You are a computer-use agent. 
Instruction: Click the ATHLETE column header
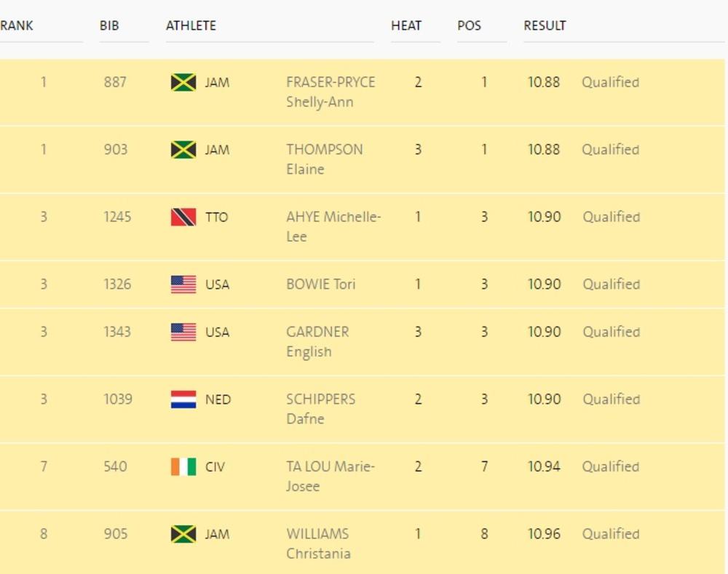pos(191,25)
